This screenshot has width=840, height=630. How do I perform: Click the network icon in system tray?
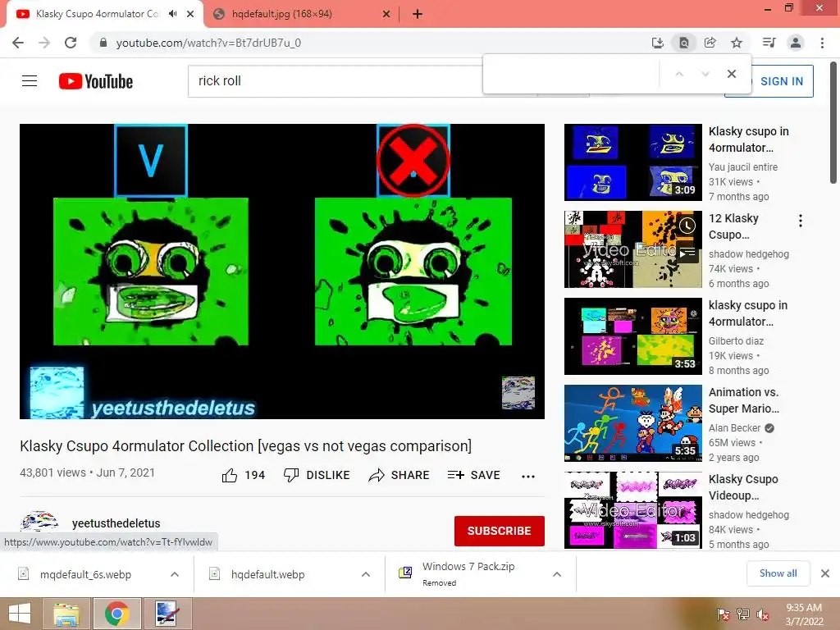(743, 614)
